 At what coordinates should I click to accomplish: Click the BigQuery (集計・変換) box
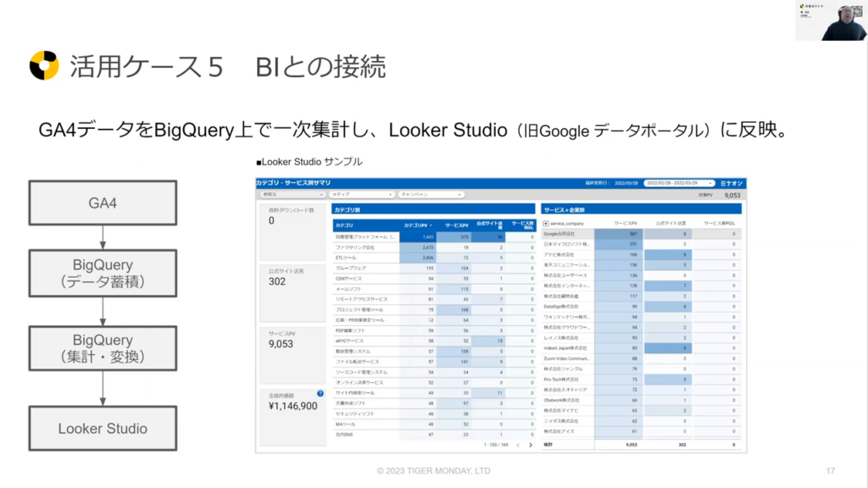[x=102, y=348]
